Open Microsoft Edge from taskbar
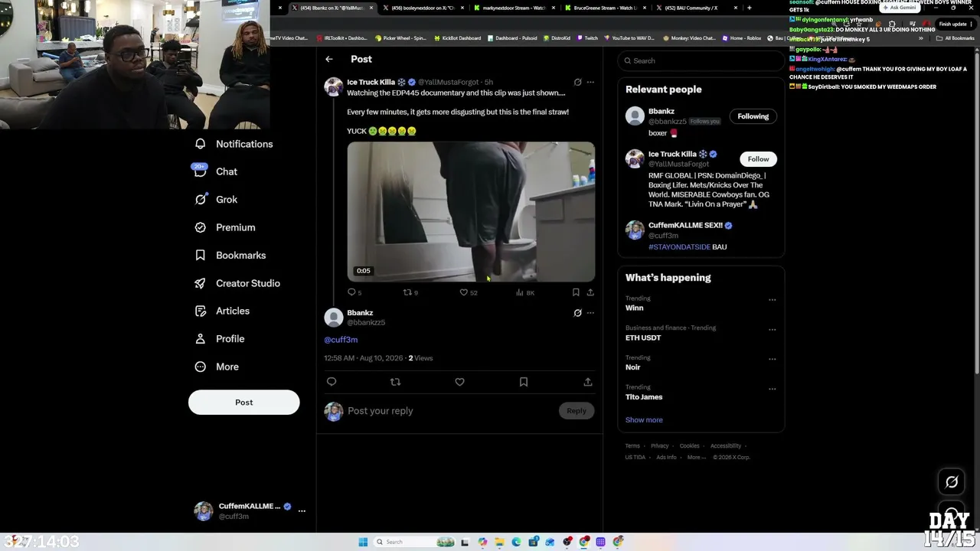 tap(516, 542)
